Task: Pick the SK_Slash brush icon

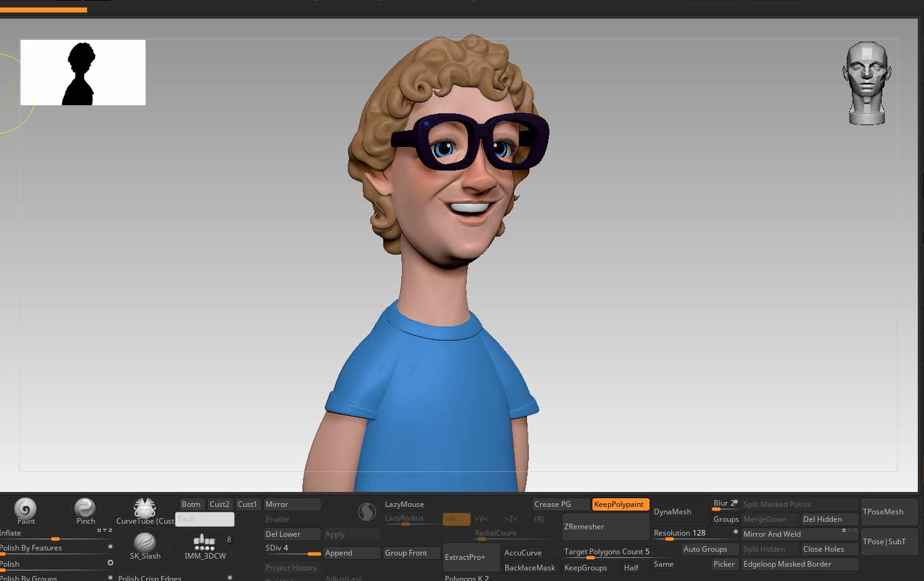Action: pyautogui.click(x=144, y=542)
